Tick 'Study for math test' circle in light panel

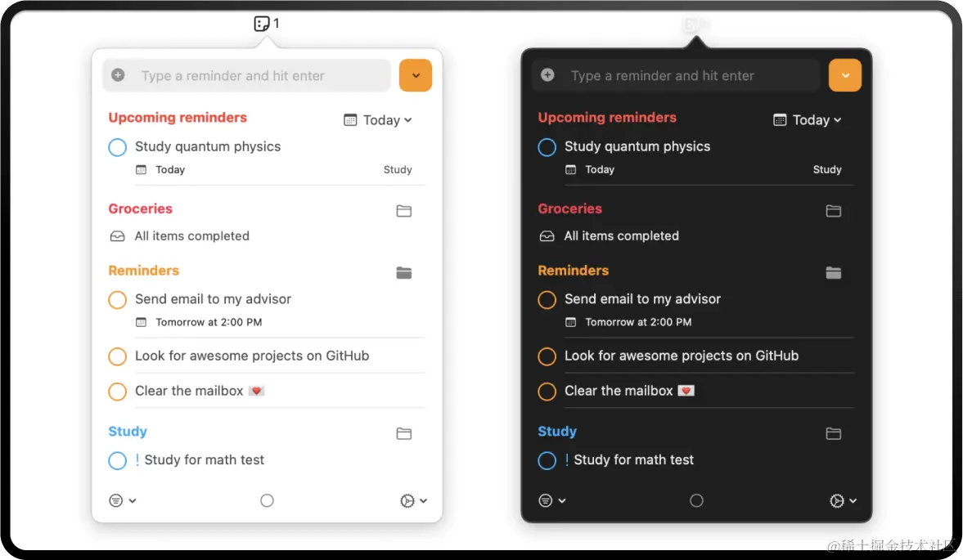coord(117,460)
